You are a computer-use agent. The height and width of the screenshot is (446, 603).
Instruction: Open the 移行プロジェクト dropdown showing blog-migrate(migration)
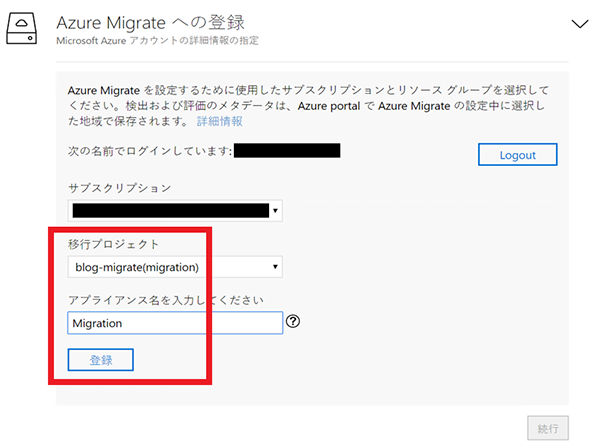175,267
